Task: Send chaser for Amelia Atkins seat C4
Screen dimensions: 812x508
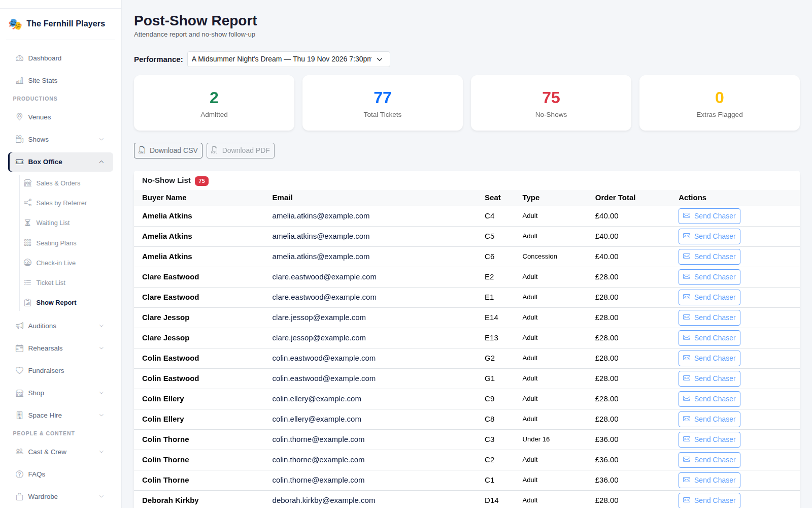Action: (x=709, y=216)
